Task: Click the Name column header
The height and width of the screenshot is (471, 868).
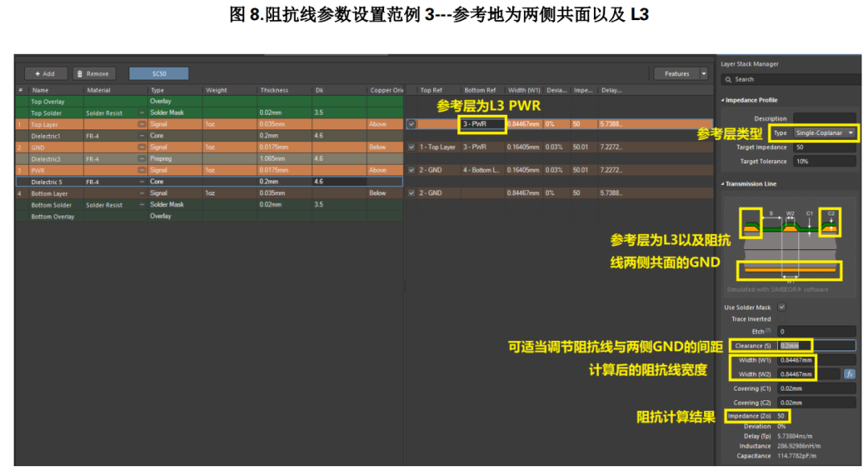Action: tap(40, 90)
